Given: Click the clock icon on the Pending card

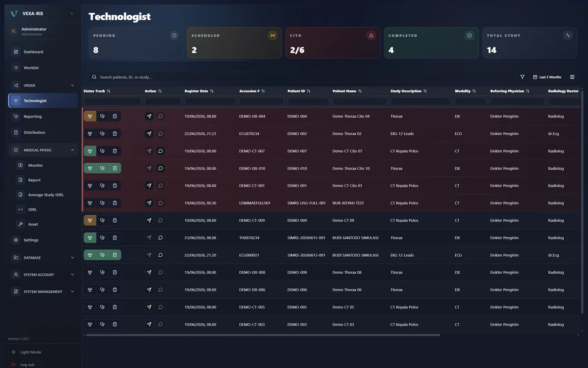Looking at the screenshot, I should (x=174, y=35).
